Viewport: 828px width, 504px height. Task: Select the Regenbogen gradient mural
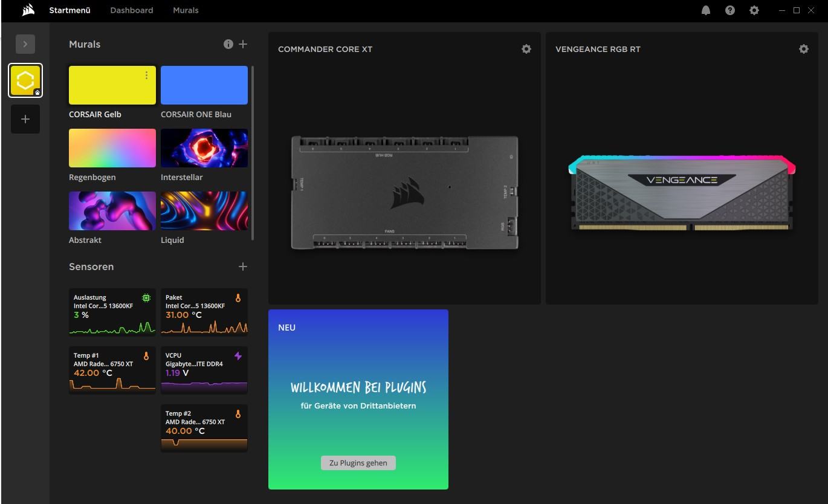112,148
